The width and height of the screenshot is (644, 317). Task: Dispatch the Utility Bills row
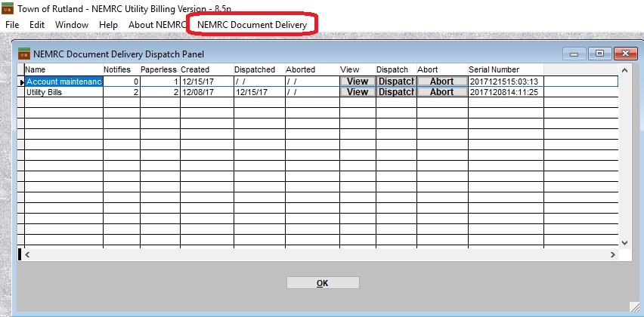pyautogui.click(x=396, y=92)
